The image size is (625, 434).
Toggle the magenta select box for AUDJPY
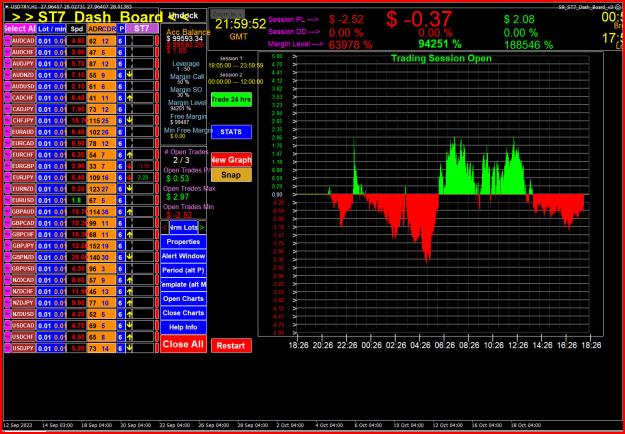(7, 63)
